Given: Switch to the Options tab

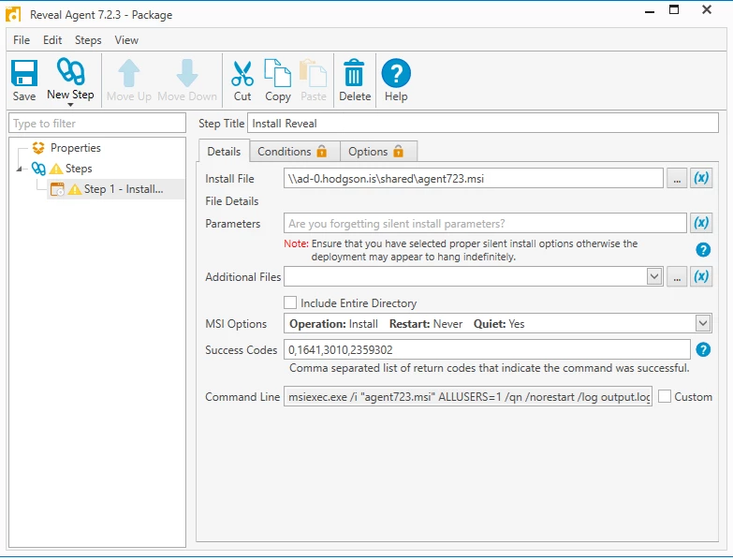Looking at the screenshot, I should coord(378,152).
